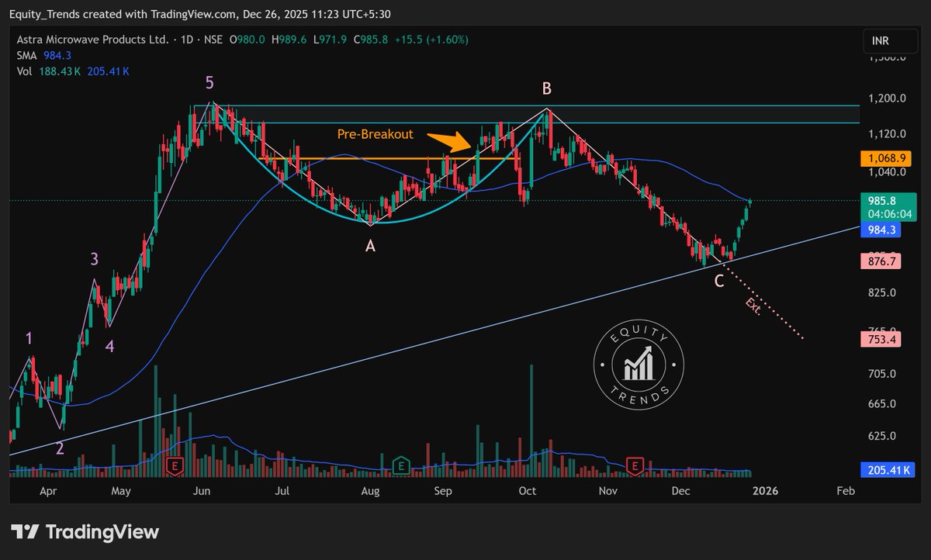Click the May label on time axis
The width and height of the screenshot is (931, 560).
(119, 491)
